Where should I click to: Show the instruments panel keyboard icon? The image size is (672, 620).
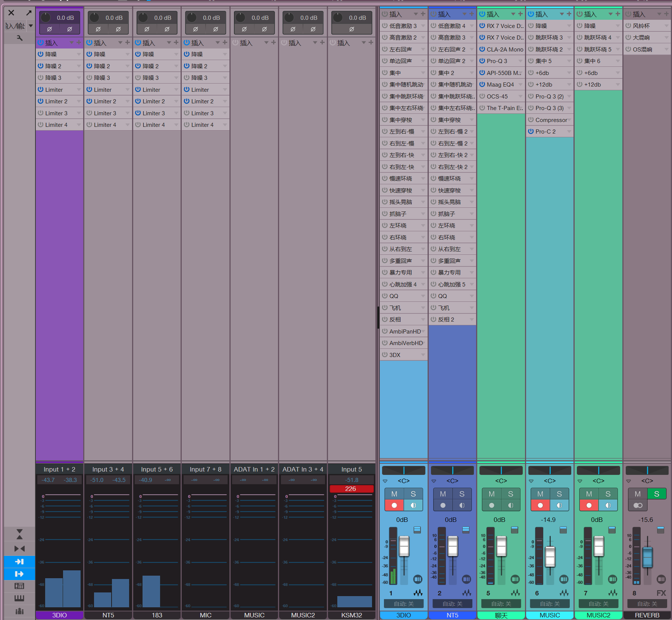[19, 598]
